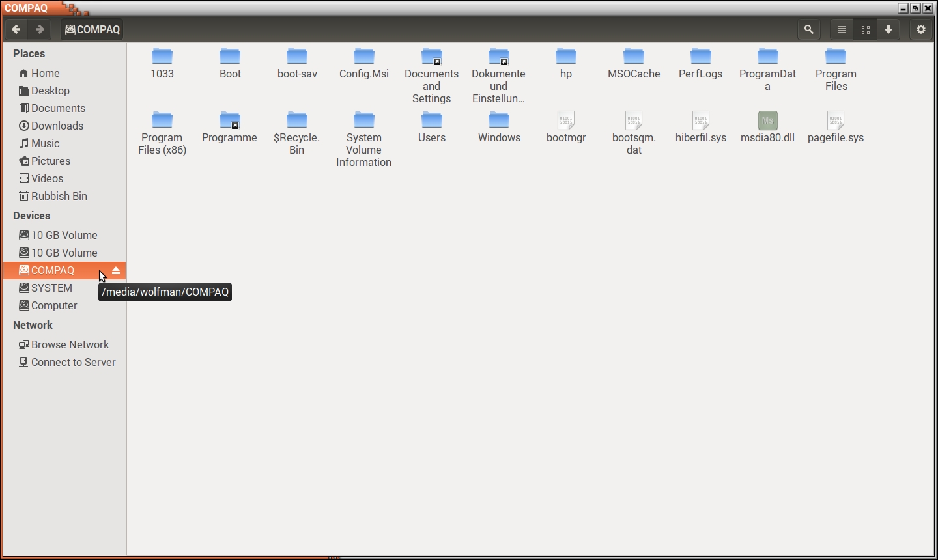Eject the COMPAQ volume
The height and width of the screenshot is (560, 938).
click(x=116, y=270)
